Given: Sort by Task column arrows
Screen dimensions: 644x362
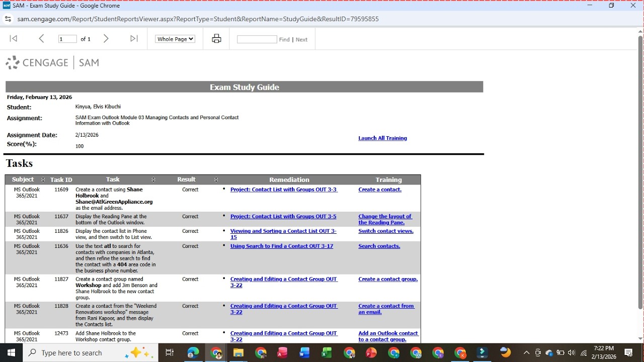Looking at the screenshot, I should [x=153, y=180].
